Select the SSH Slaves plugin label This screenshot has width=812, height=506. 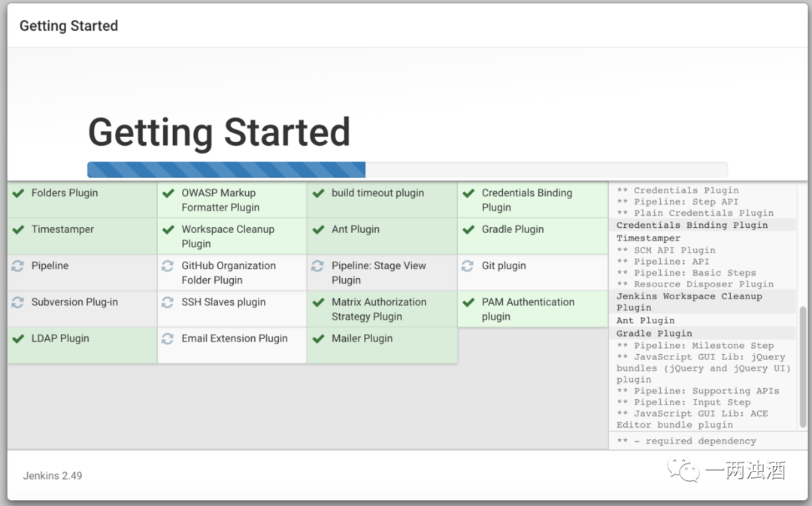tap(224, 301)
